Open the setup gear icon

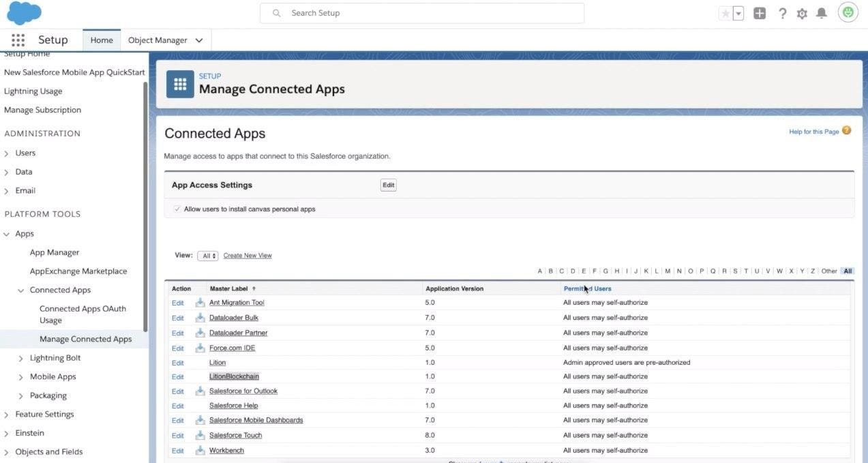[802, 14]
